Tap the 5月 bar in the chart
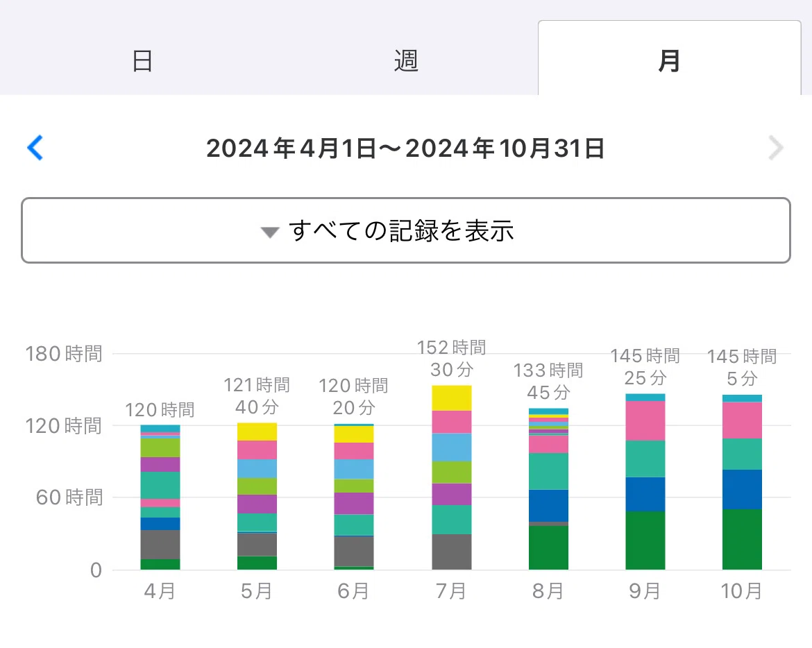 pyautogui.click(x=257, y=496)
